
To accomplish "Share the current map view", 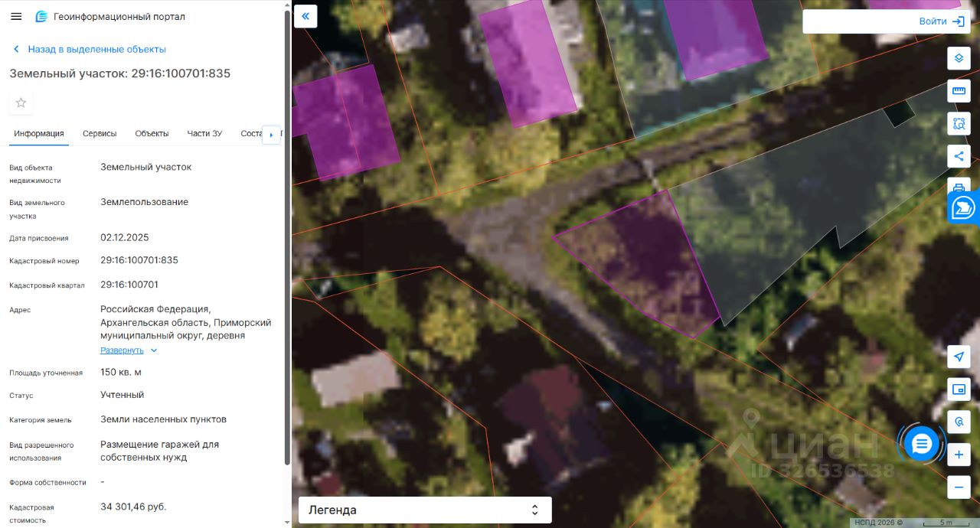I will [x=959, y=156].
